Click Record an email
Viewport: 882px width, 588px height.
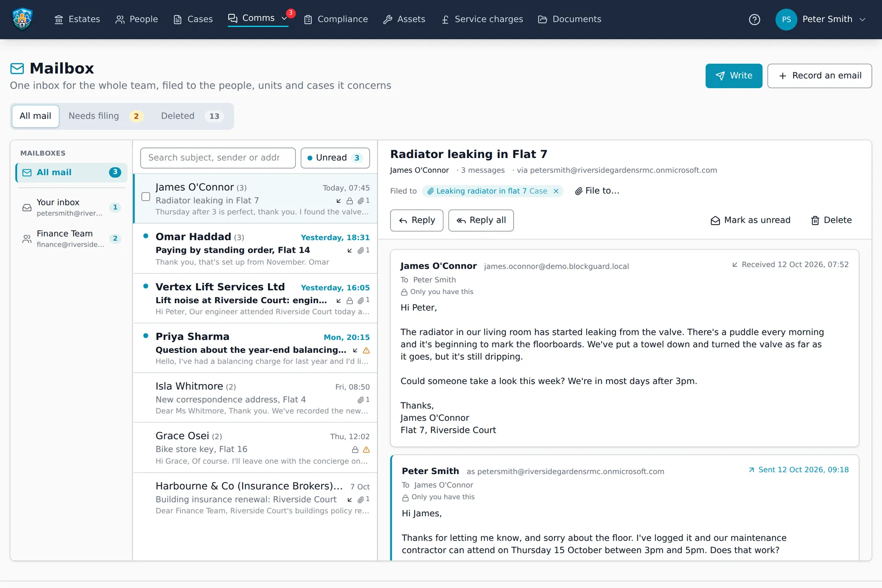(x=820, y=76)
